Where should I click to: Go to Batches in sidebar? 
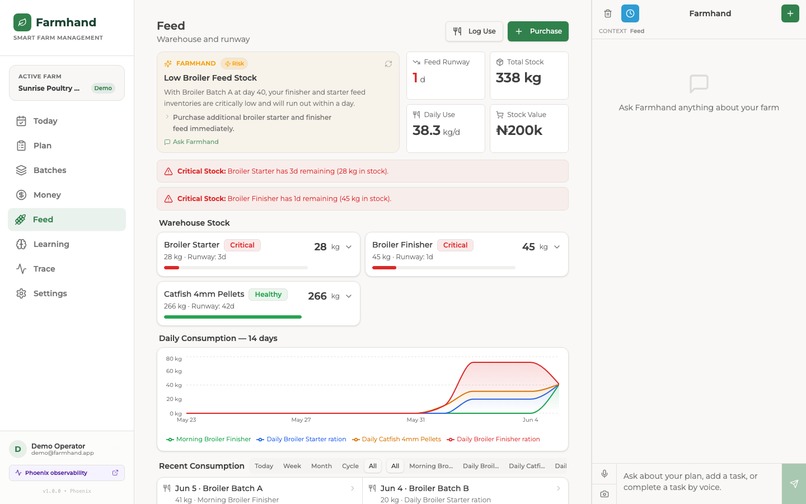click(67, 170)
